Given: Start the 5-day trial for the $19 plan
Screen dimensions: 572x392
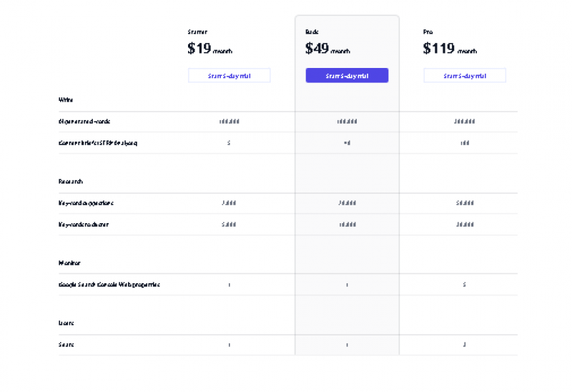Looking at the screenshot, I should coord(229,76).
